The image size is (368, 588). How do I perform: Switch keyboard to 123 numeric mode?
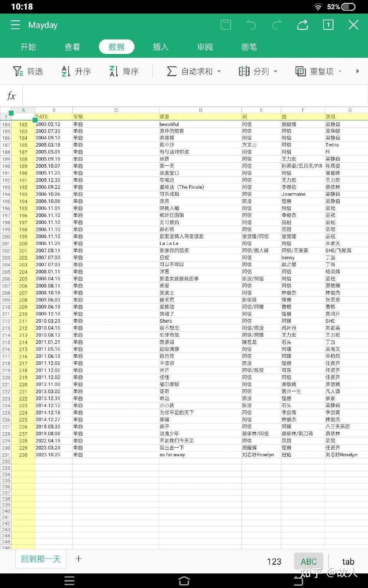[x=274, y=561]
